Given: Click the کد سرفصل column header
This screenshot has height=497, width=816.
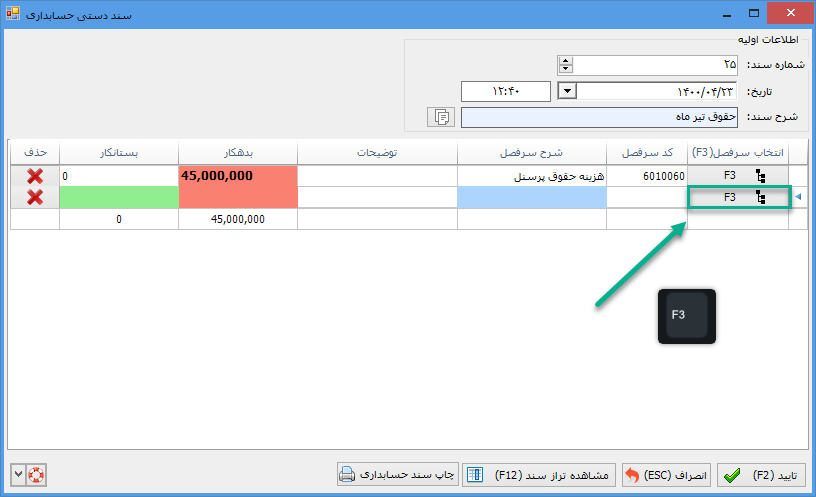Looking at the screenshot, I should [x=647, y=152].
